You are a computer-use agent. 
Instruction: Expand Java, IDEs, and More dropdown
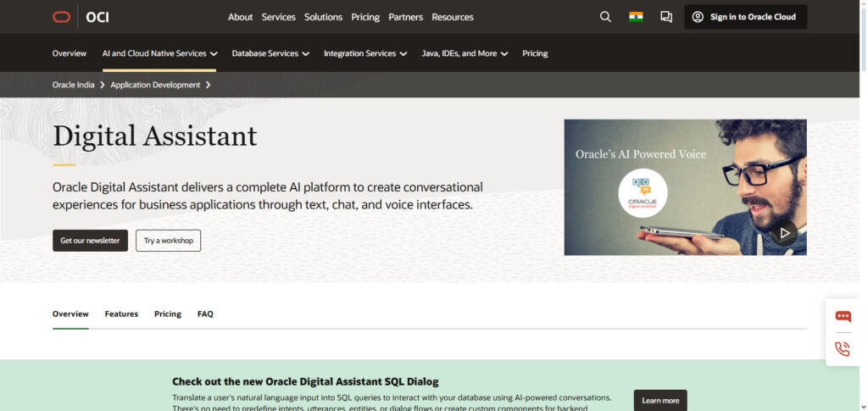click(465, 53)
